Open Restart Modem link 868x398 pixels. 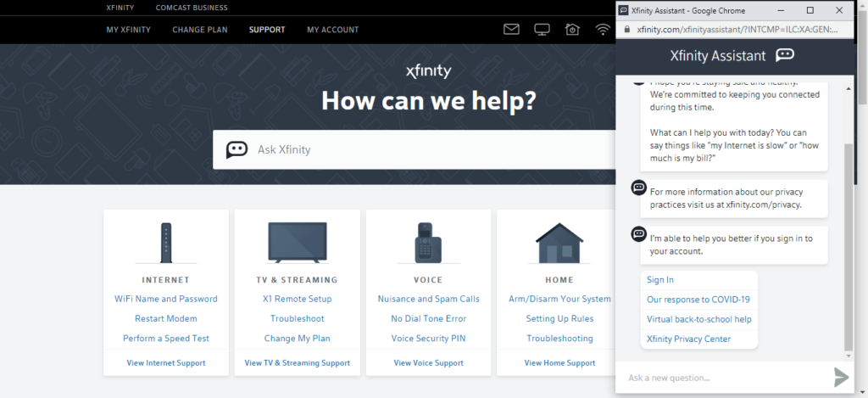tap(166, 319)
